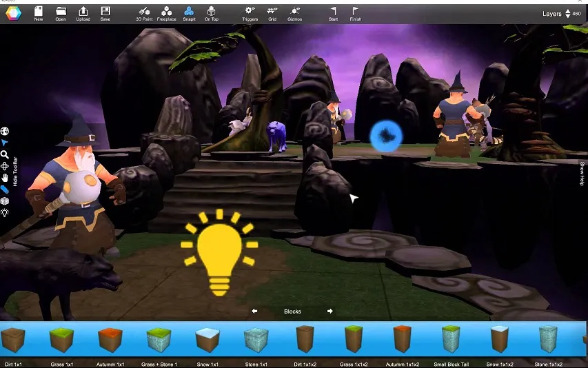The image size is (588, 368).
Task: Toggle the Grid display
Action: [x=272, y=14]
